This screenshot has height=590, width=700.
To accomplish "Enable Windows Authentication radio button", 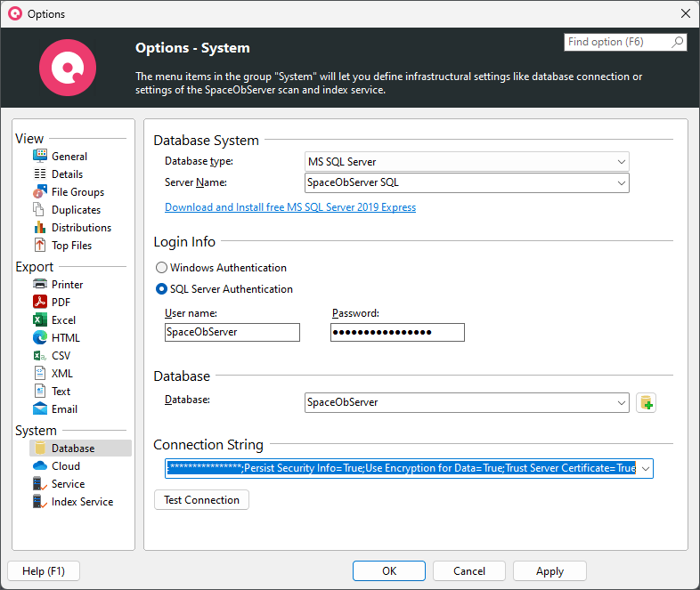I will pos(161,268).
